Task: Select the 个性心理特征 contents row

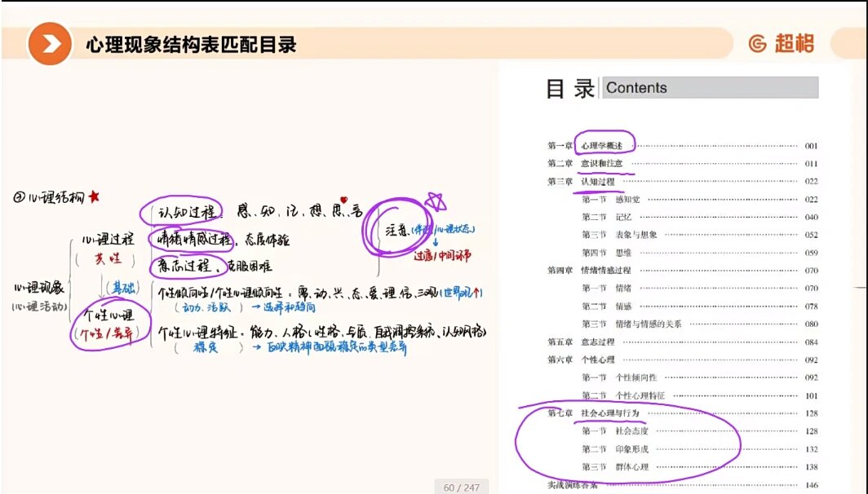Action: pyautogui.click(x=700, y=395)
